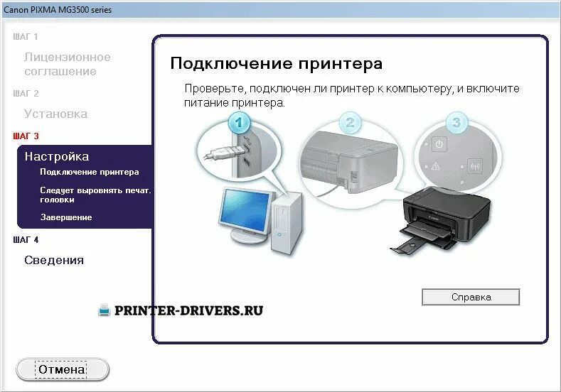Screen dimensions: 561x392
Task: Click the red ШАГ 3 label
Action: (26, 136)
